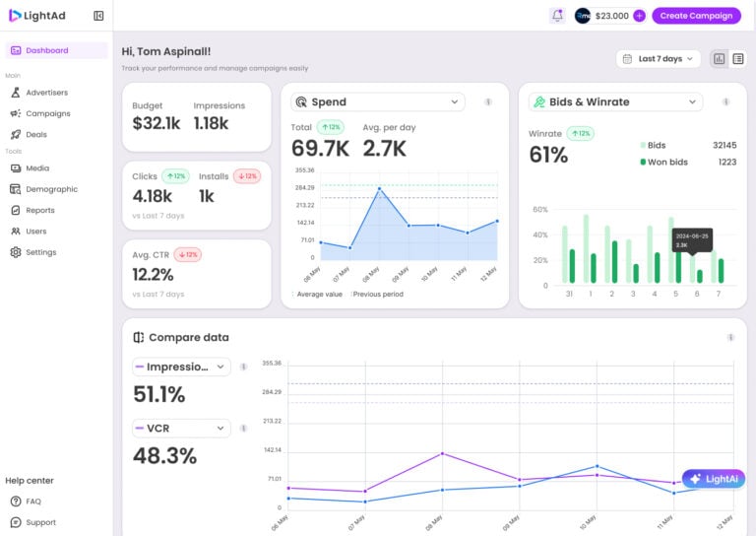This screenshot has width=756, height=536.
Task: Collapse the sidebar using the panel icon
Action: coord(98,16)
